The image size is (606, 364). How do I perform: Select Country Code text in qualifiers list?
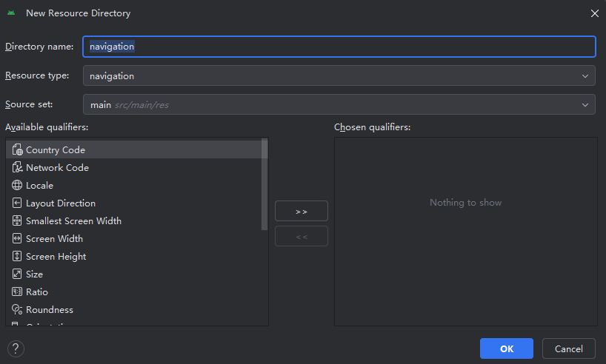tap(56, 149)
